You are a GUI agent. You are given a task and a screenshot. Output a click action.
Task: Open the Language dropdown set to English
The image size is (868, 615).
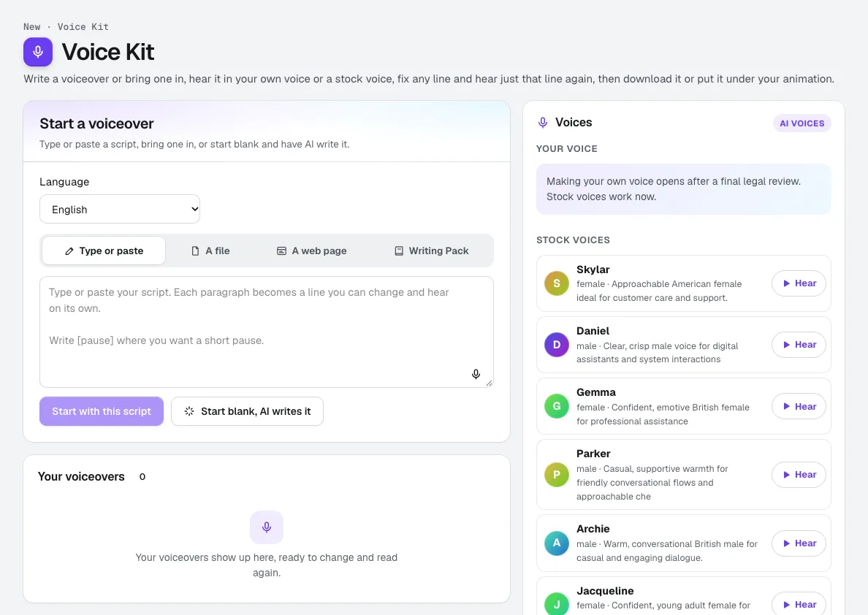click(x=120, y=209)
